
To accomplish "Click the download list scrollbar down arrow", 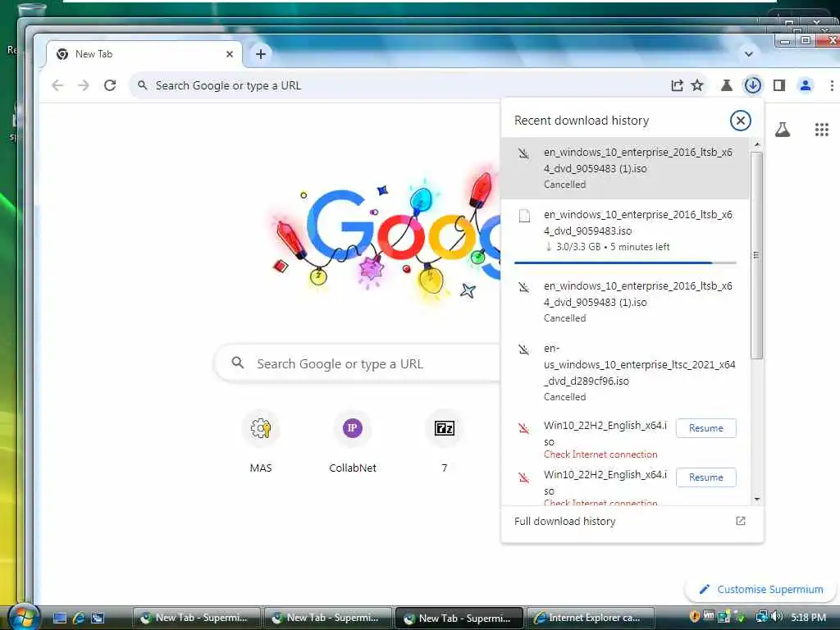I will pos(757,500).
